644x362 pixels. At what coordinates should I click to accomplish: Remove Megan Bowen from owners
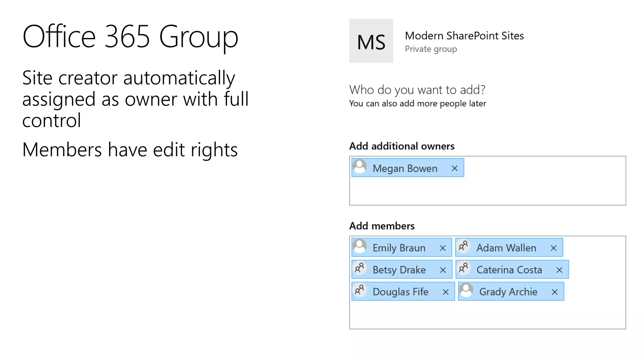coord(454,168)
